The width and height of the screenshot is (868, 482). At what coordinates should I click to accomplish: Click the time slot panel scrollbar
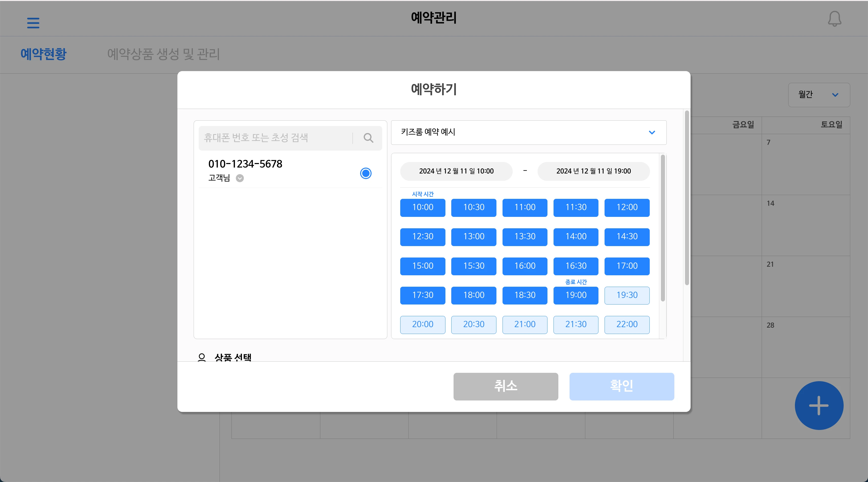click(x=662, y=228)
